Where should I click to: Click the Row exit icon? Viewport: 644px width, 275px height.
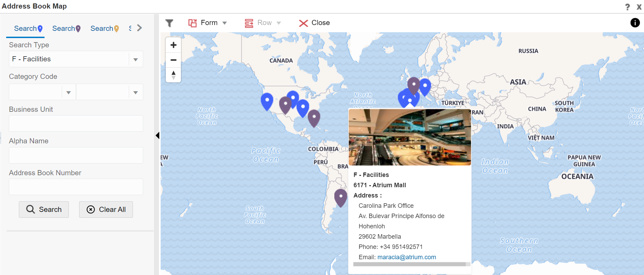pos(249,23)
